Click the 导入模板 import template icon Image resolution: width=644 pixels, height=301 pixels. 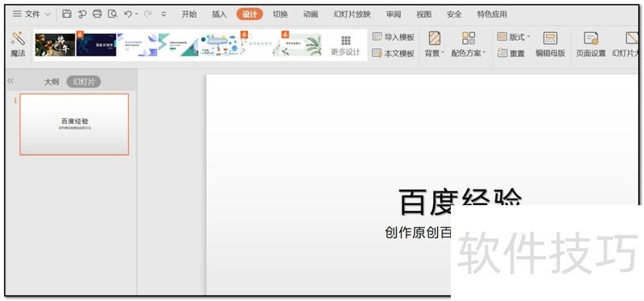point(377,37)
